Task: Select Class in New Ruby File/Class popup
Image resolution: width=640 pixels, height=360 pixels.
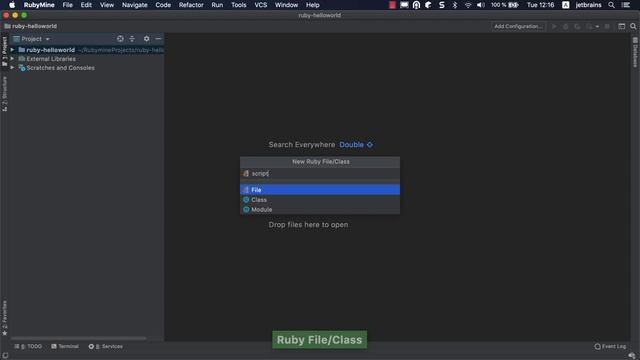Action: 320,200
